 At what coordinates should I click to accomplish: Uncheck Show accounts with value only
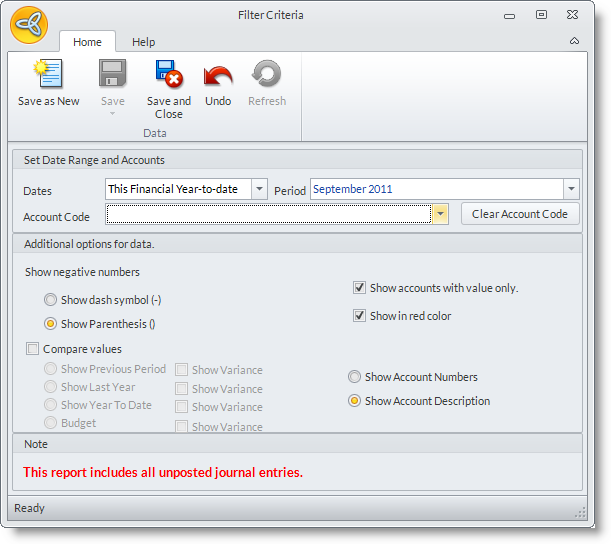click(359, 288)
